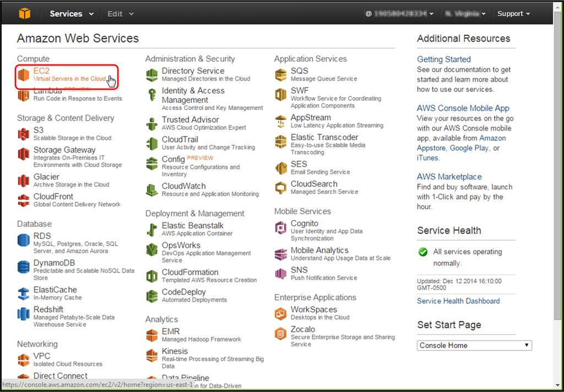This screenshot has width=564, height=392.
Task: Click the SNS notification icon
Action: 281,274
